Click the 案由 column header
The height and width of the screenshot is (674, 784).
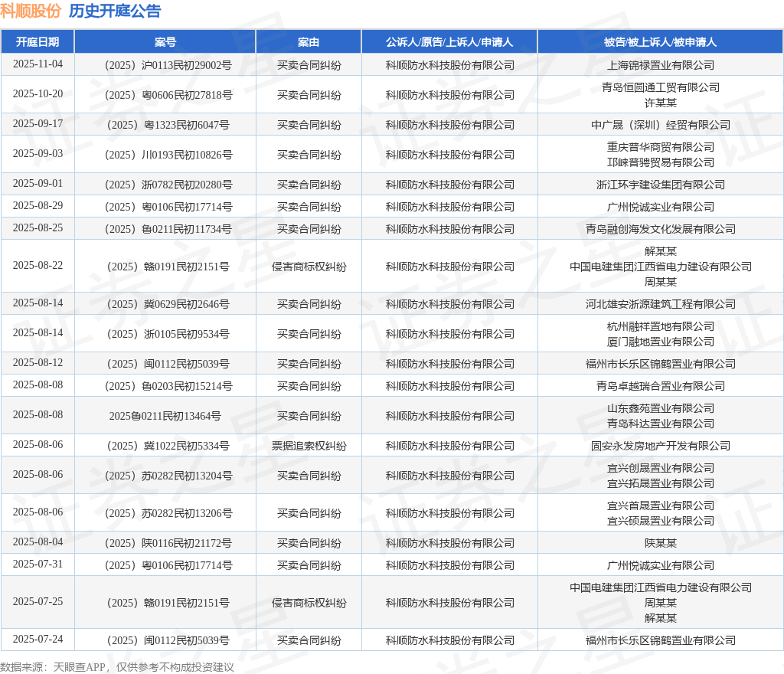point(309,42)
